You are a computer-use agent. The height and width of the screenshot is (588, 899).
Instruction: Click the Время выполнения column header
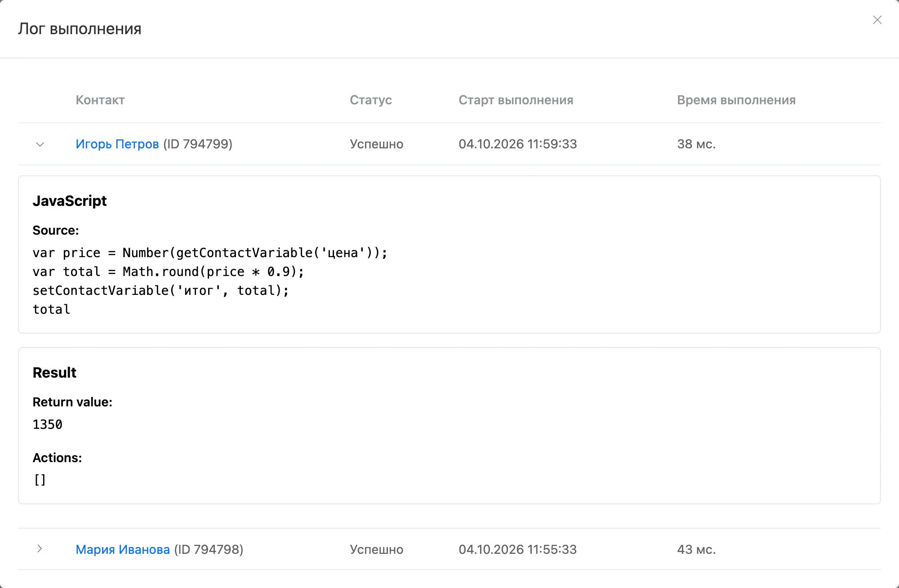coord(736,100)
